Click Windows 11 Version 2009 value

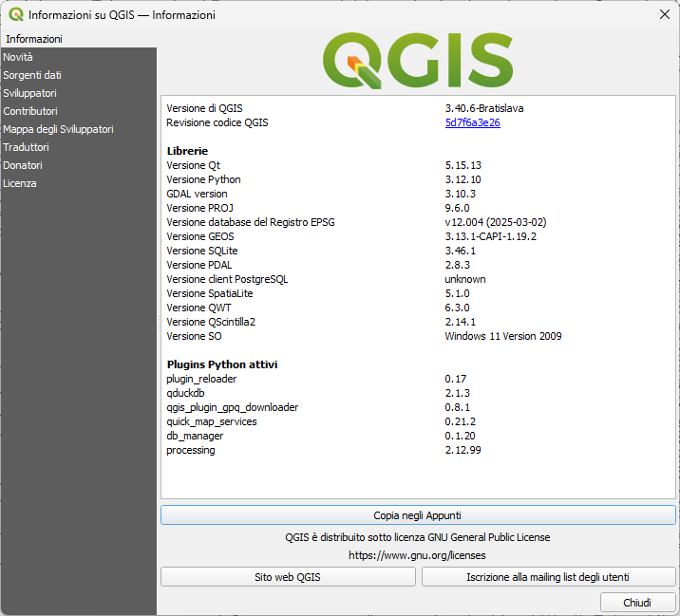(503, 336)
